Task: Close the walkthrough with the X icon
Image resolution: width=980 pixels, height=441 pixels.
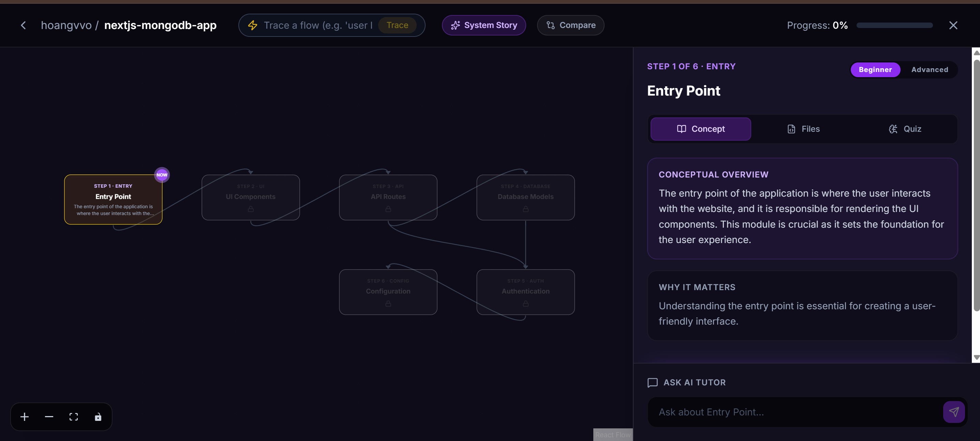Action: click(x=953, y=25)
